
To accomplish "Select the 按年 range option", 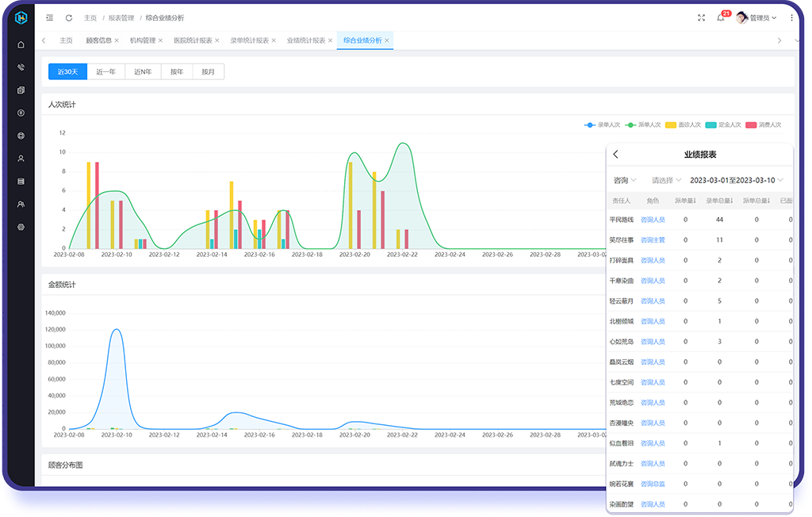I will pos(177,72).
